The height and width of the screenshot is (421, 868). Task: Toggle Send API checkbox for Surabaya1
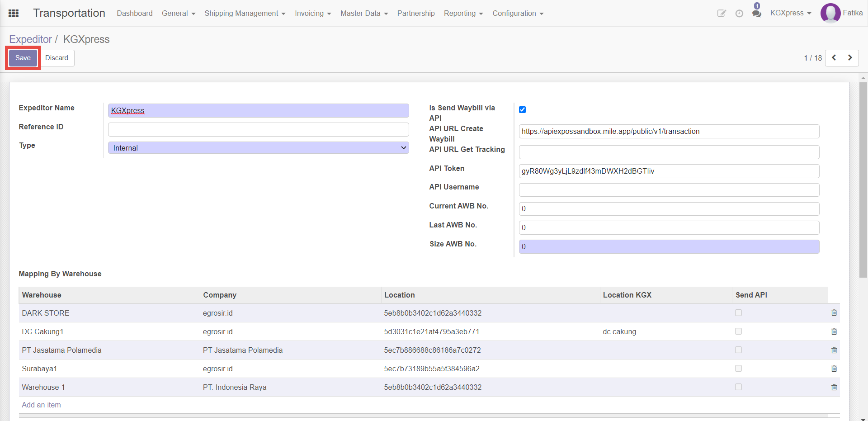pos(738,368)
